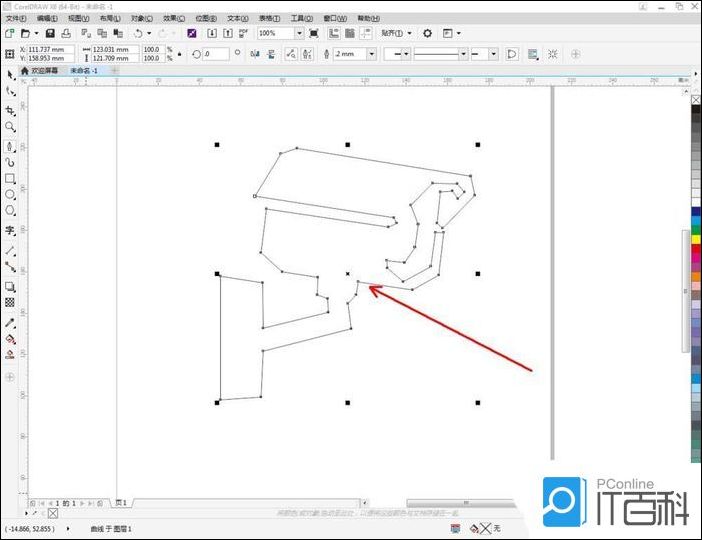Select the Transparency checkerboard tool
The width and height of the screenshot is (702, 540).
tap(9, 303)
